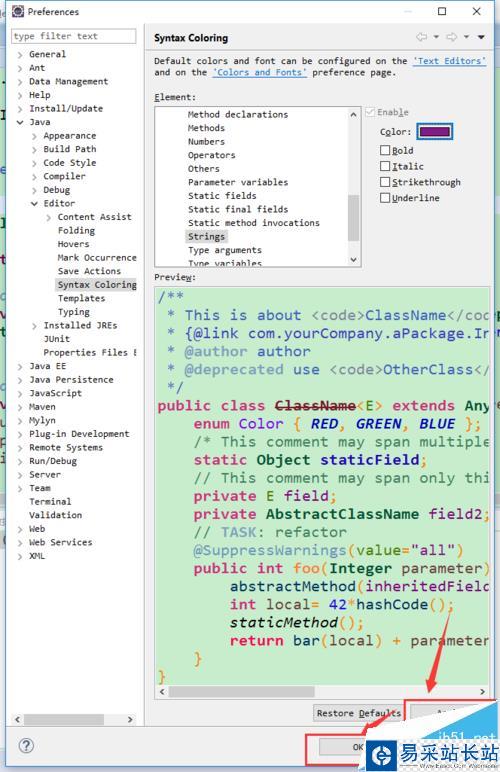Check the Strikethrough checkbox
Image resolution: width=500 pixels, height=772 pixels.
[385, 182]
